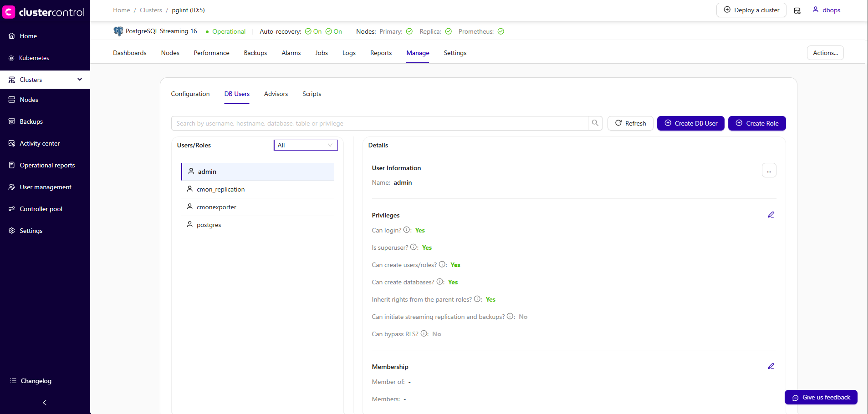
Task: Focus the username search field
Action: pyautogui.click(x=379, y=123)
